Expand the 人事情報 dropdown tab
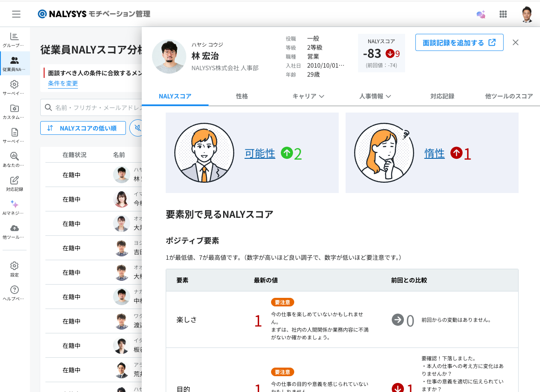This screenshot has height=392, width=540. [375, 96]
